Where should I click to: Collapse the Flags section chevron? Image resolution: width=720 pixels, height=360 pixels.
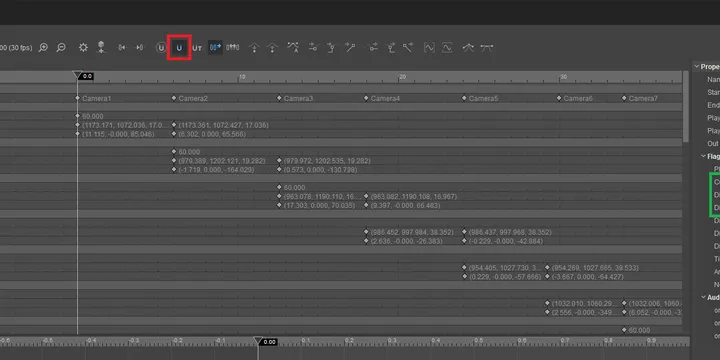(x=703, y=156)
